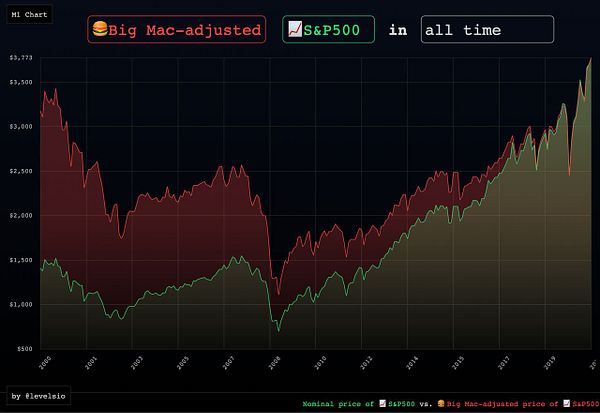Click the first chart emoji in the bottom legend
600x413 pixels.
[382, 403]
